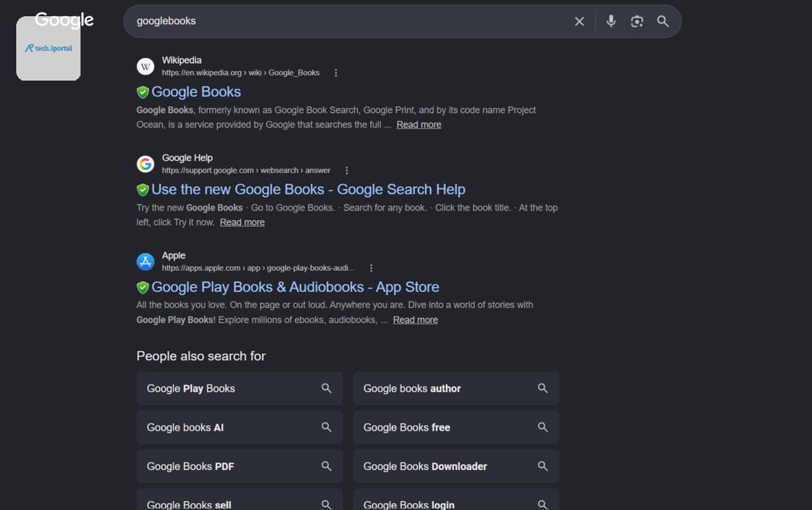Open Use the new Google Books link
Screen dimensions: 812x510
(x=309, y=190)
